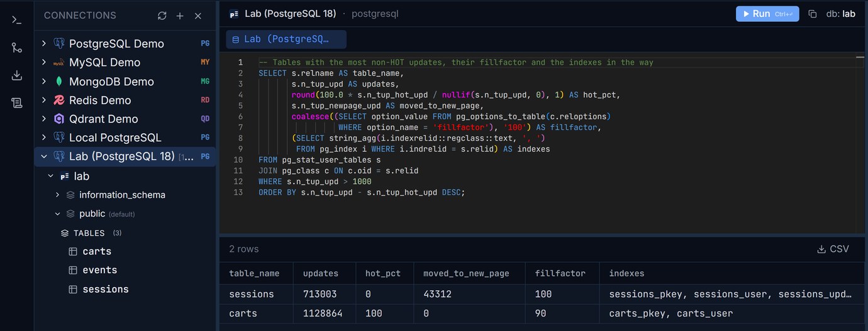Viewport: 868px width, 331px height.
Task: Click the editor vertical scrollbar
Action: (860, 143)
